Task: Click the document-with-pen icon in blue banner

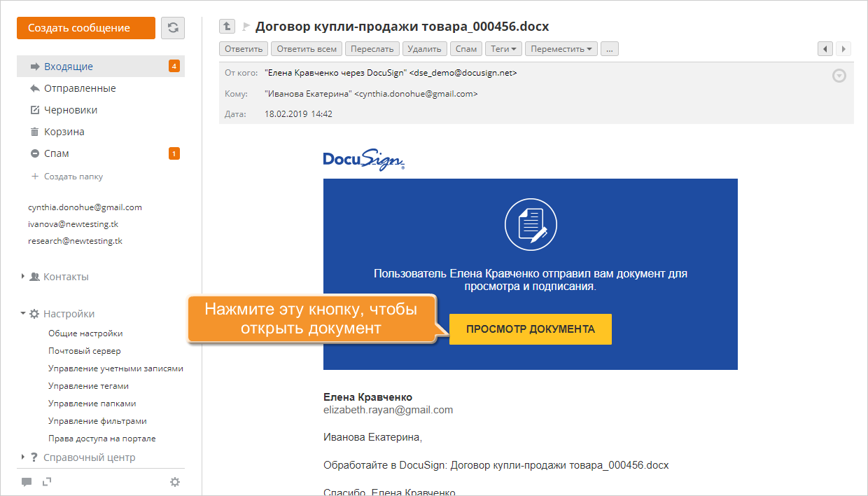Action: point(531,225)
